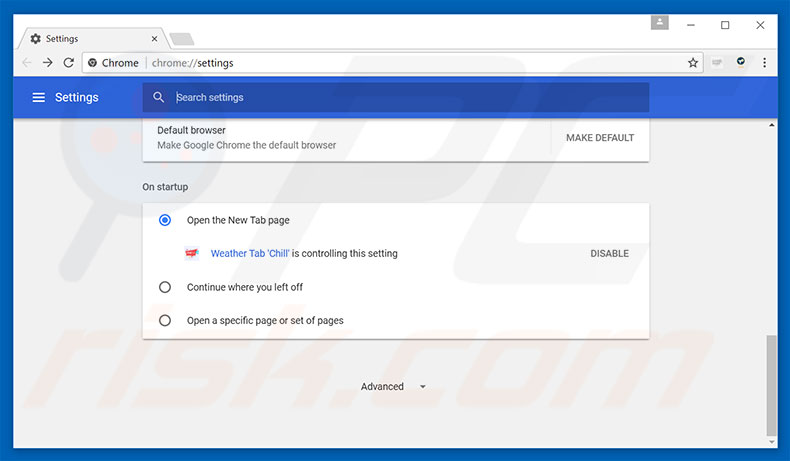Click MAKE DEFAULT browser button
The height and width of the screenshot is (461, 790).
[600, 138]
